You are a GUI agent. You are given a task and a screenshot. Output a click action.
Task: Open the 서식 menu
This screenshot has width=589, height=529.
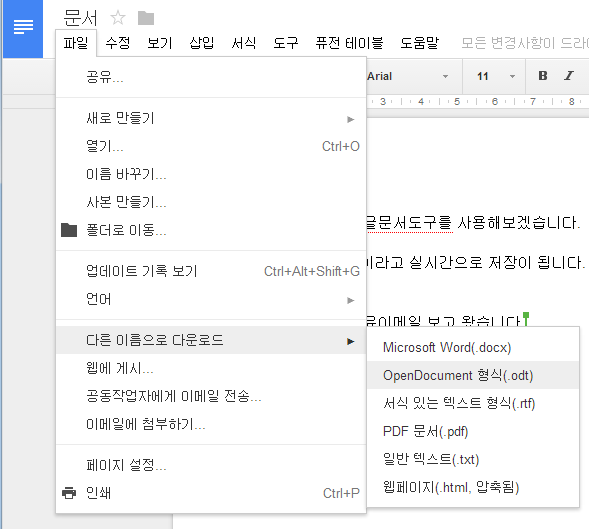(243, 43)
